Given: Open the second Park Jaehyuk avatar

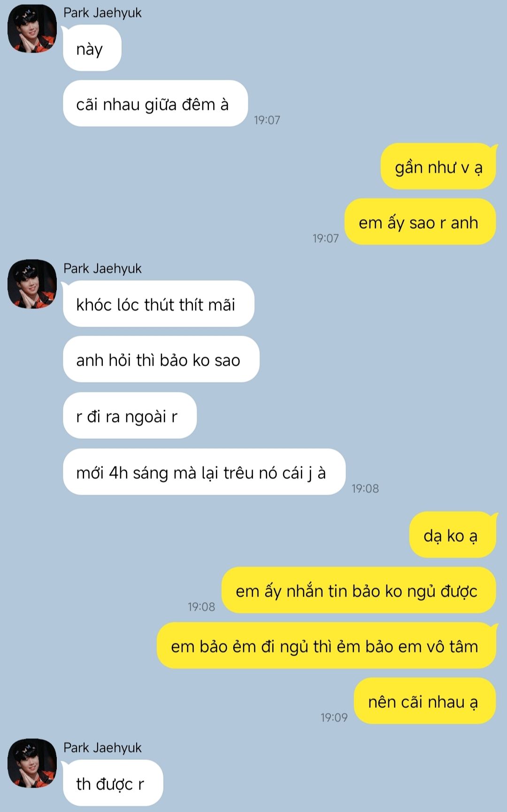Looking at the screenshot, I should (x=32, y=284).
